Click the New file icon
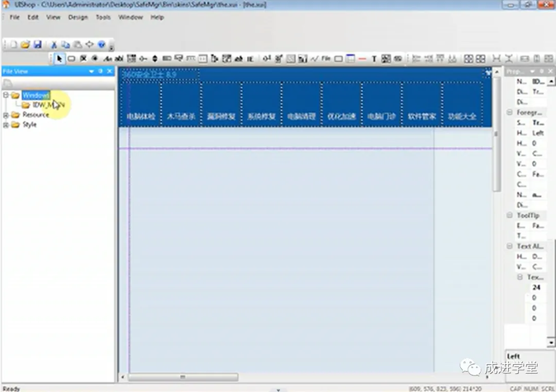The image size is (556, 392). 13,45
